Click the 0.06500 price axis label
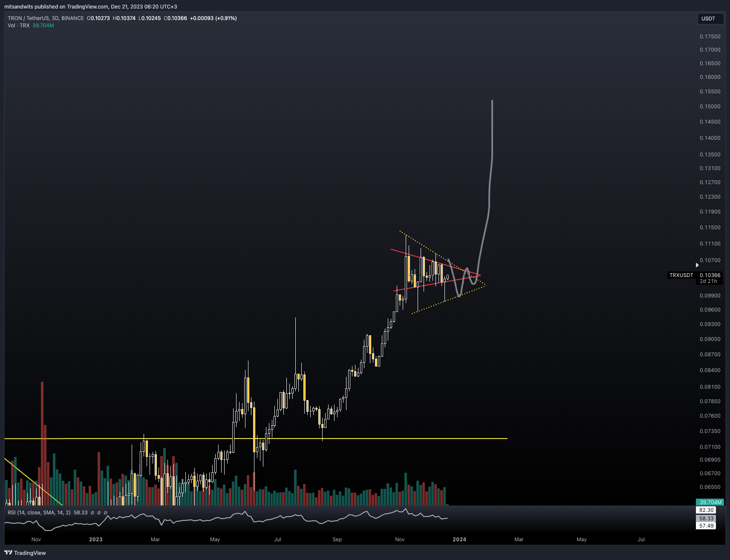 point(710,487)
